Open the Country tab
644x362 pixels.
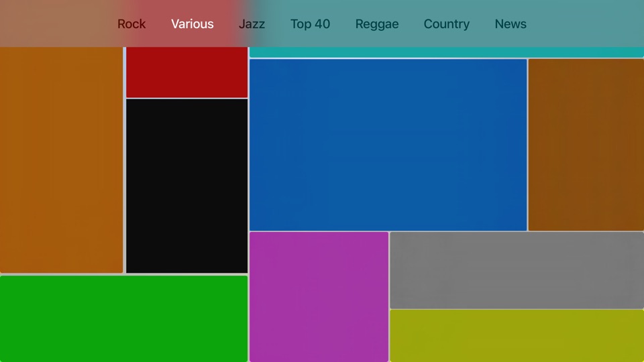[x=446, y=24]
